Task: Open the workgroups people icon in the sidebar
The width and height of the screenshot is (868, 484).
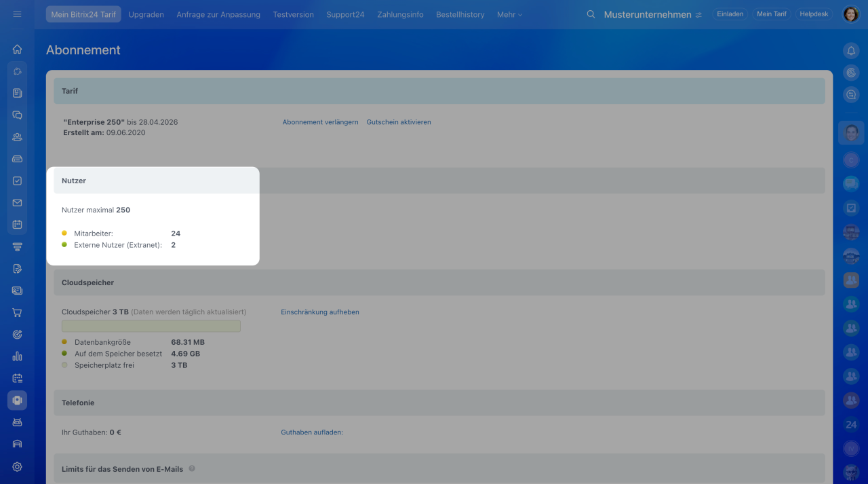Action: pyautogui.click(x=17, y=136)
